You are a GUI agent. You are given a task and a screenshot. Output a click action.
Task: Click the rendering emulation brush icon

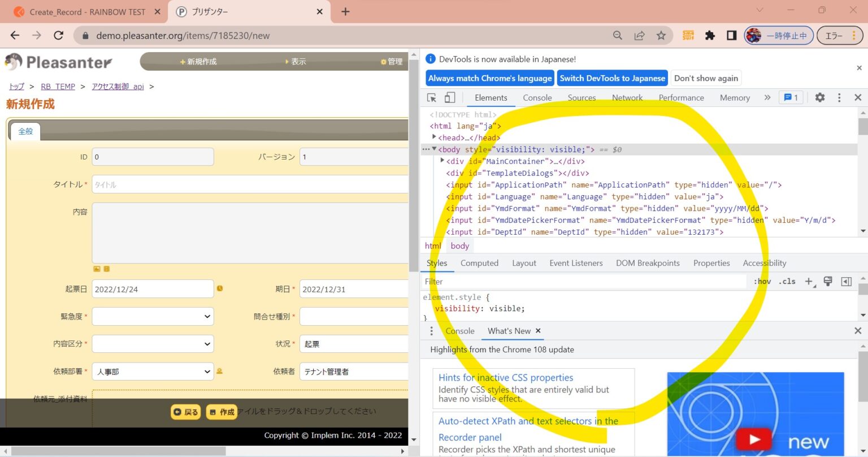[x=827, y=281]
